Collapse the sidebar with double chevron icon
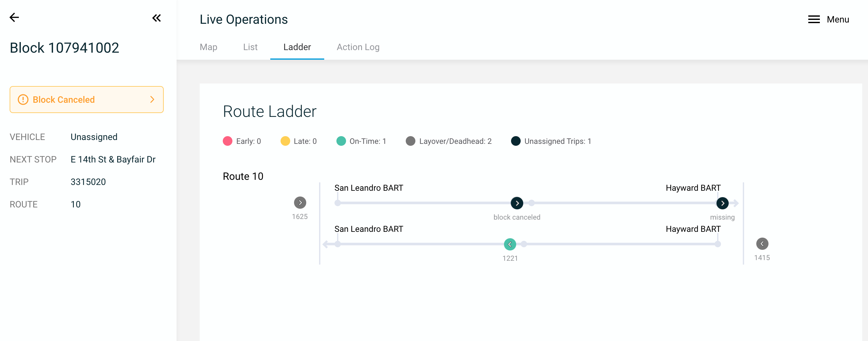This screenshot has width=868, height=341. (156, 18)
